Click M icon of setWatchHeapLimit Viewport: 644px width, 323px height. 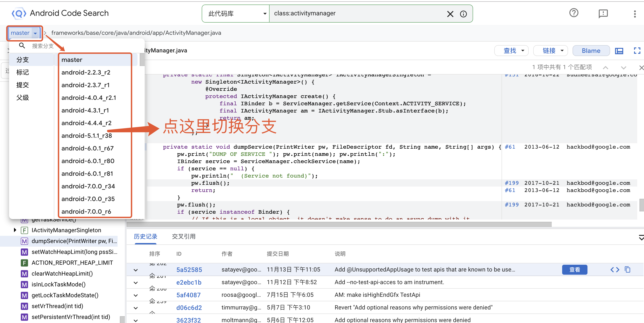click(x=24, y=252)
